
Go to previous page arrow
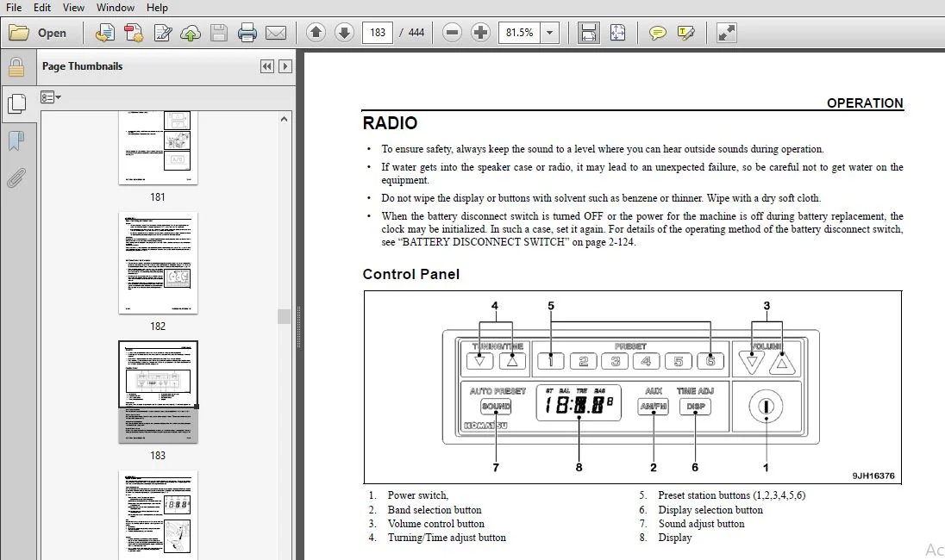click(316, 33)
